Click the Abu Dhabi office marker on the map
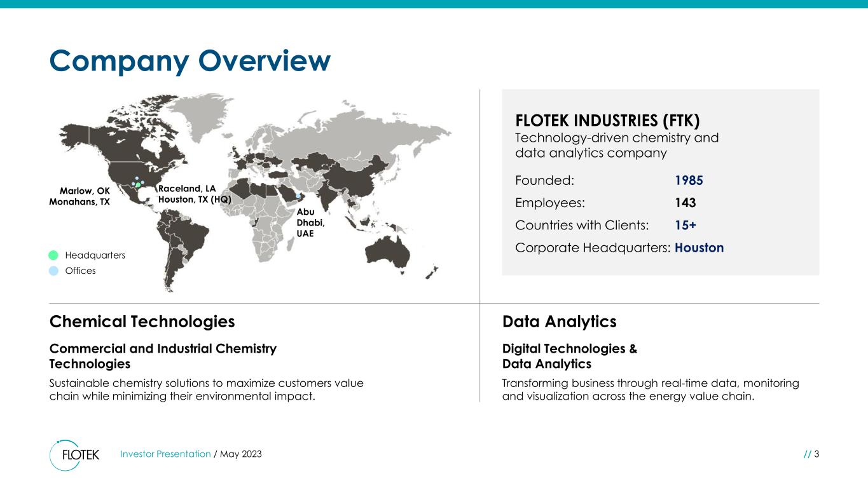 [x=297, y=186]
